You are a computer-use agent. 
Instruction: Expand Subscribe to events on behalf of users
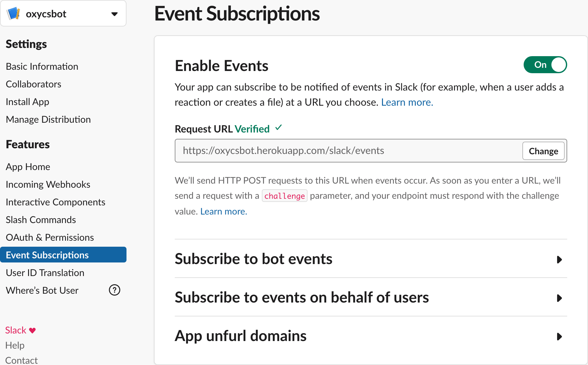[559, 298]
